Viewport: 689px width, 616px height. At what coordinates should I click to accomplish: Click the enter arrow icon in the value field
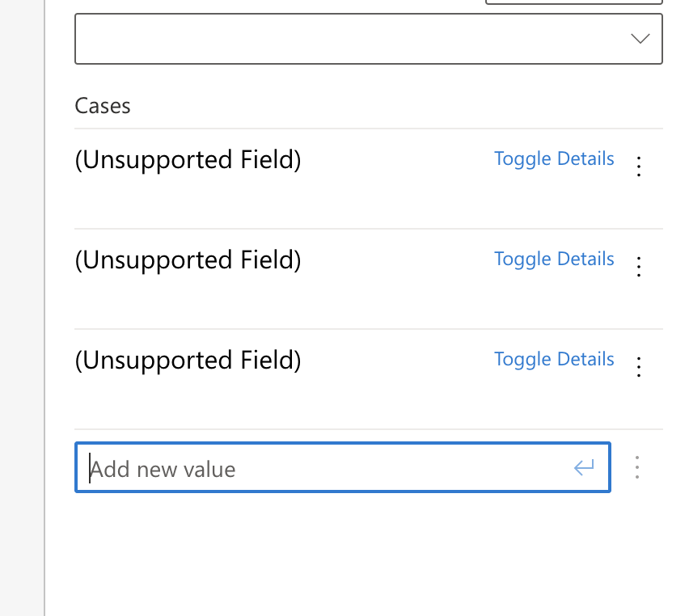pyautogui.click(x=584, y=467)
